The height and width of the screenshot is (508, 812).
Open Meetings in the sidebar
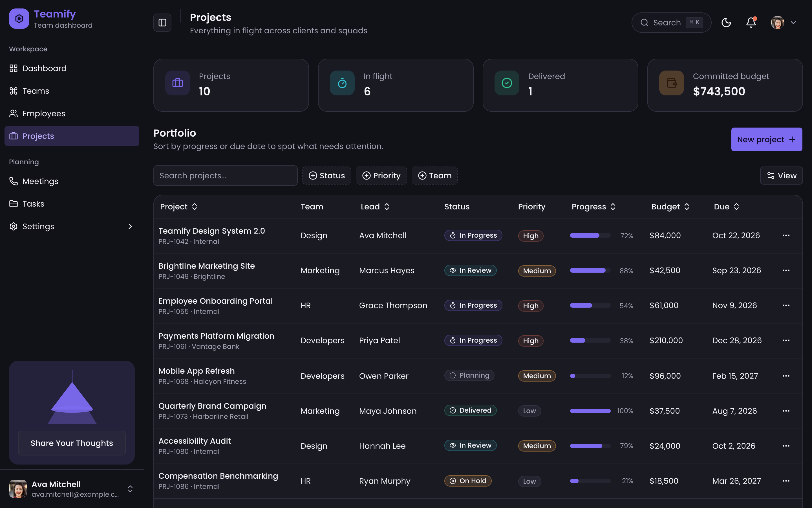click(72, 181)
